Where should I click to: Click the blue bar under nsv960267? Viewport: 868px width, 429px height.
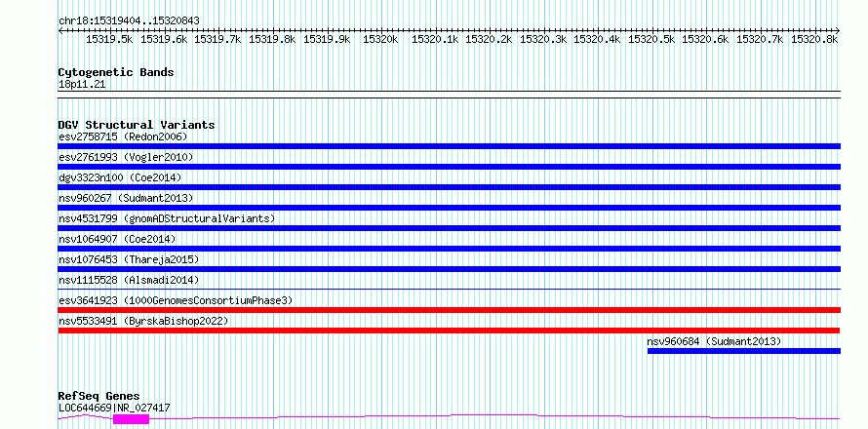[450, 208]
